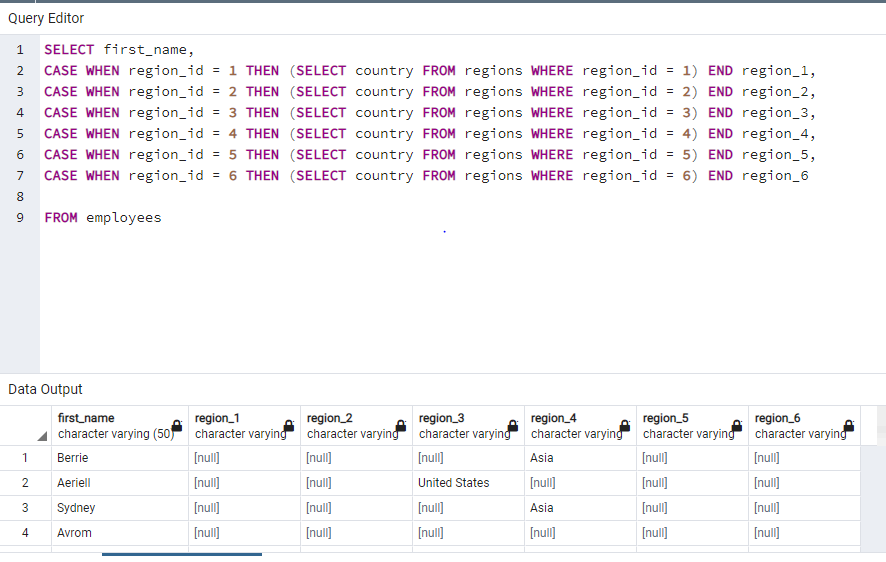Place cursor on region_3 alias in line 4
The width and height of the screenshot is (886, 562).
tap(775, 112)
